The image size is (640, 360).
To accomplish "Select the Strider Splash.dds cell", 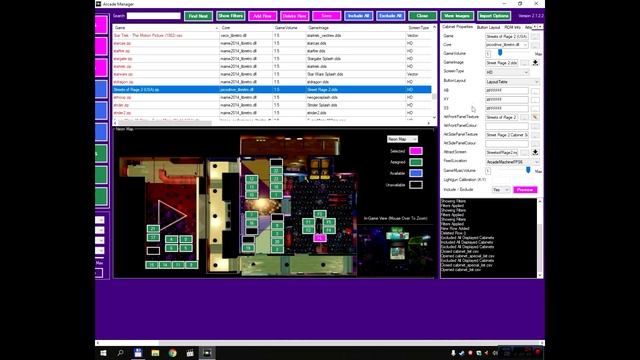I will (356, 105).
